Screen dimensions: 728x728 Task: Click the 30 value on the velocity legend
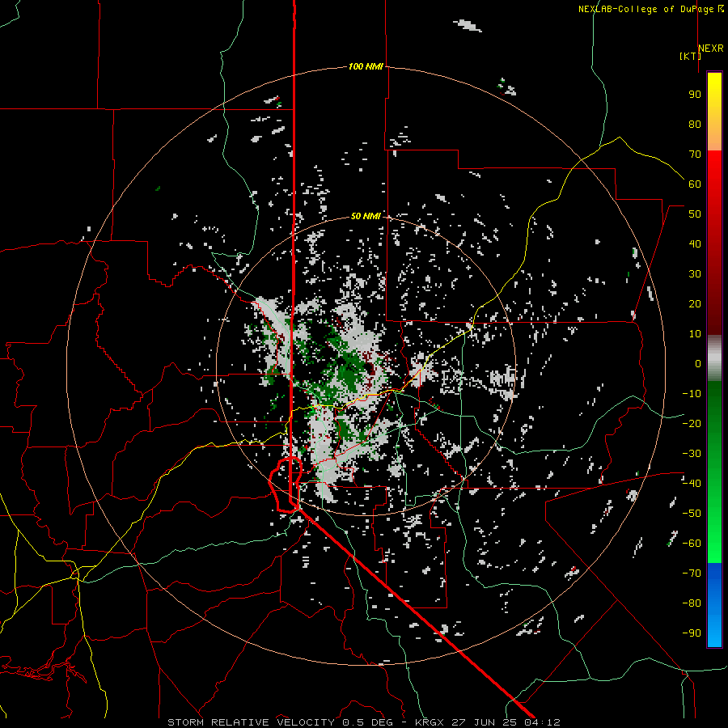coord(695,274)
